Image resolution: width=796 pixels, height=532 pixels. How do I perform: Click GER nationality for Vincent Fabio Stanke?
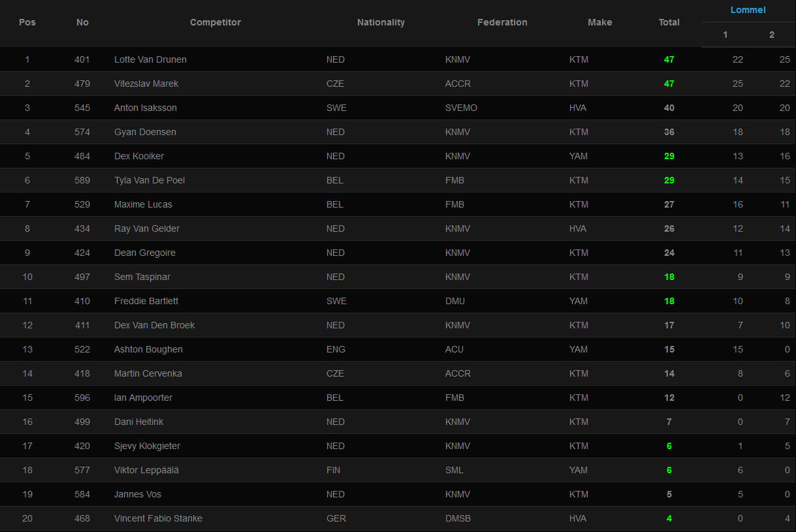click(x=336, y=518)
